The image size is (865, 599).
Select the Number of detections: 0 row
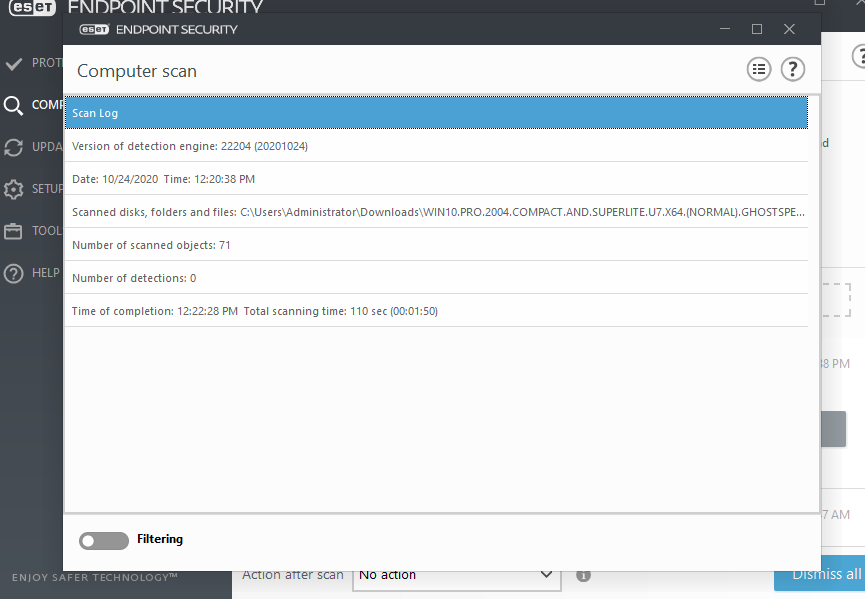(436, 278)
